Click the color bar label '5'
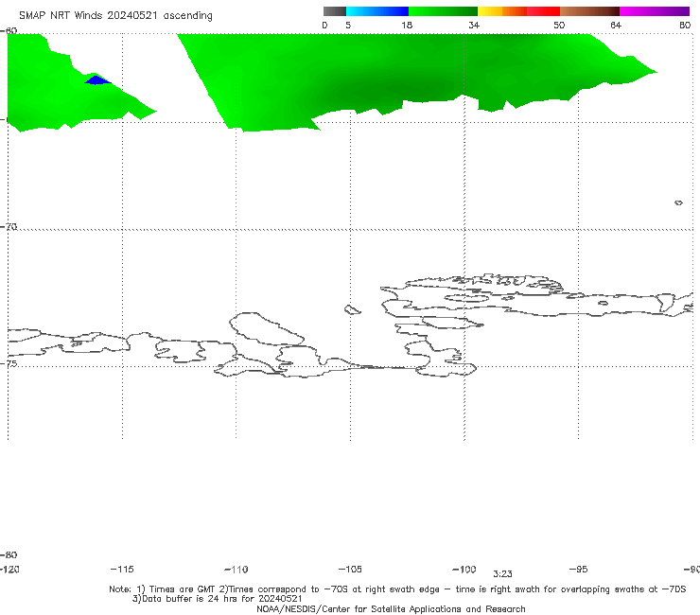The height and width of the screenshot is (615, 700). coord(348,25)
